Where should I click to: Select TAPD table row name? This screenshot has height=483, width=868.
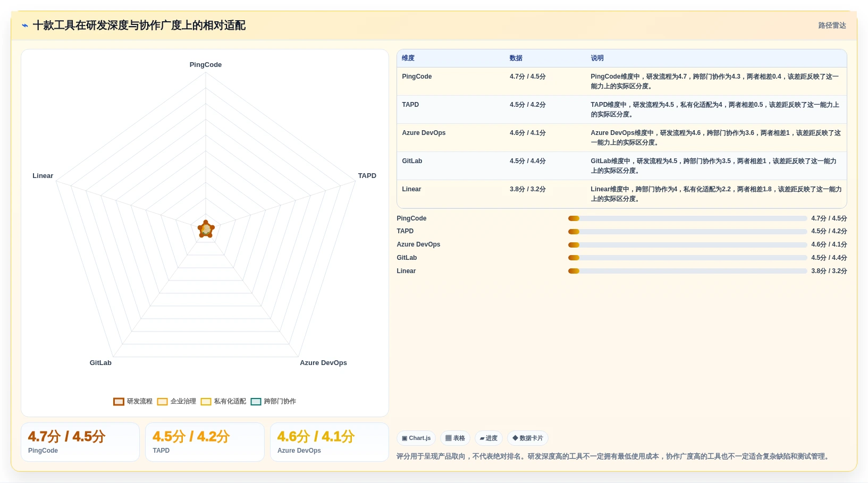coord(410,105)
